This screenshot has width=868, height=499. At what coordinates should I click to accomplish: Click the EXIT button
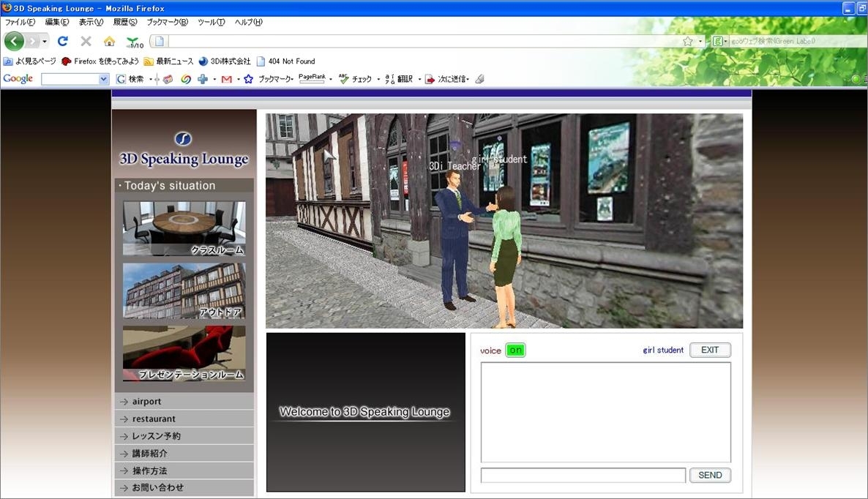pyautogui.click(x=710, y=350)
